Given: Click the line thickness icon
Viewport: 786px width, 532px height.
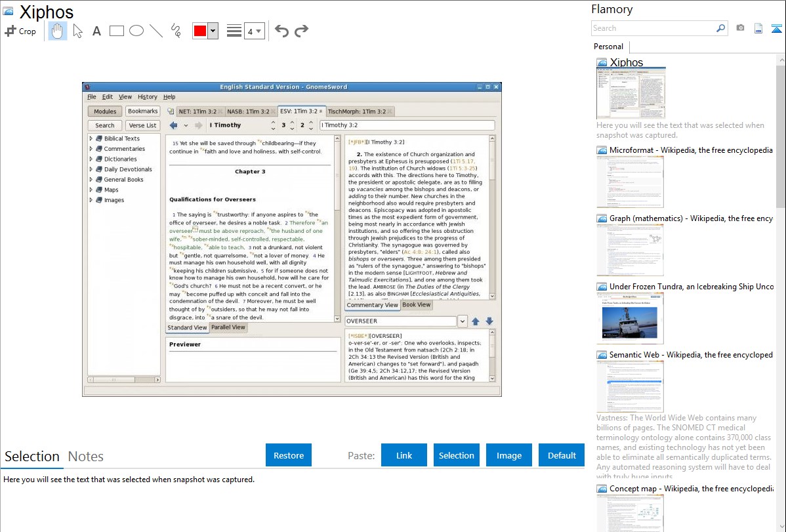Looking at the screenshot, I should (x=234, y=31).
